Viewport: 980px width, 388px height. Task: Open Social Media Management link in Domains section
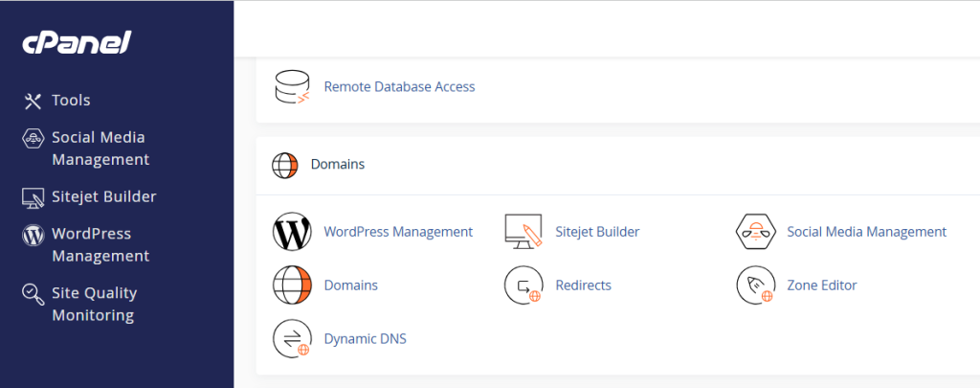[x=866, y=232]
